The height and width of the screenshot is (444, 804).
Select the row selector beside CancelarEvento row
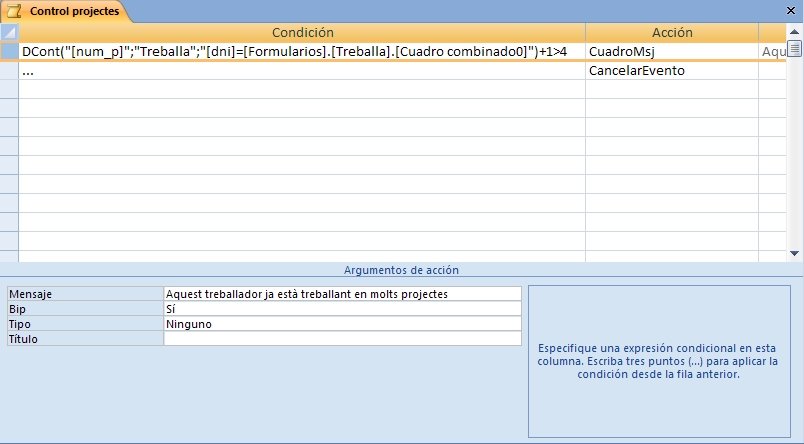[x=9, y=71]
